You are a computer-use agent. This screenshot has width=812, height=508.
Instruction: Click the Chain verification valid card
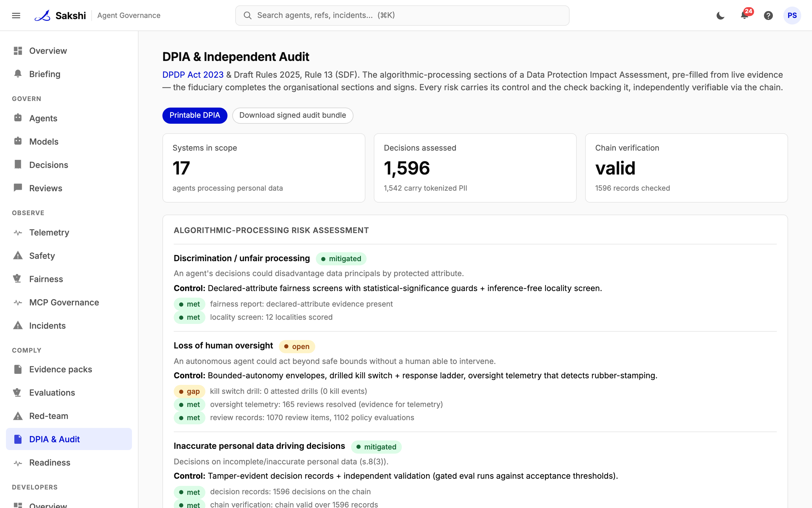tap(687, 168)
